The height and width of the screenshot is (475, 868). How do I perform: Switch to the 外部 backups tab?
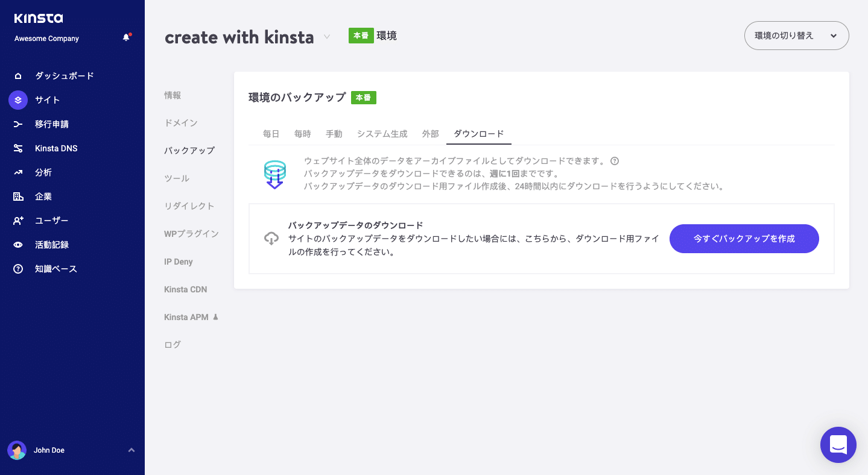[x=430, y=134]
